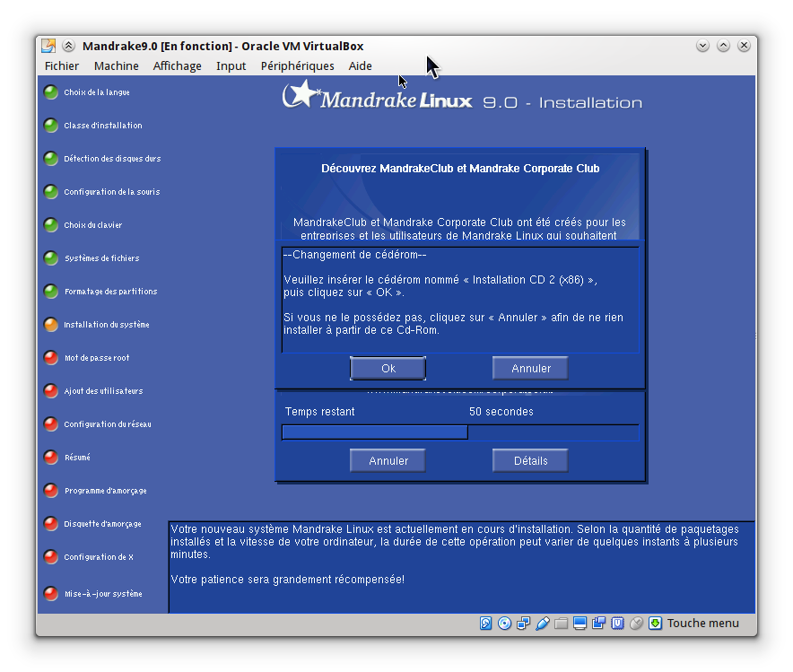Close the Mandrake9.0 VirtualBox window
This screenshot has width=793, height=672.
(744, 46)
